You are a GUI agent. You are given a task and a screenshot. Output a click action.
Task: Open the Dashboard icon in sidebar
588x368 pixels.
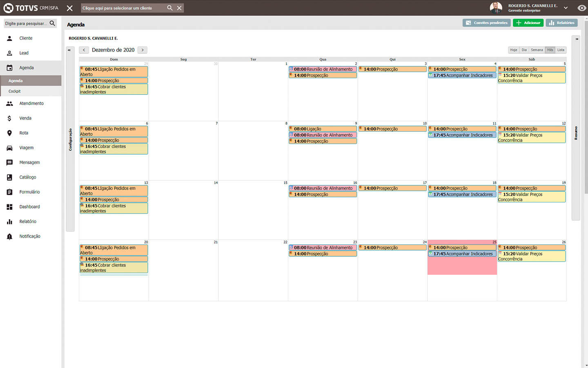(9, 207)
